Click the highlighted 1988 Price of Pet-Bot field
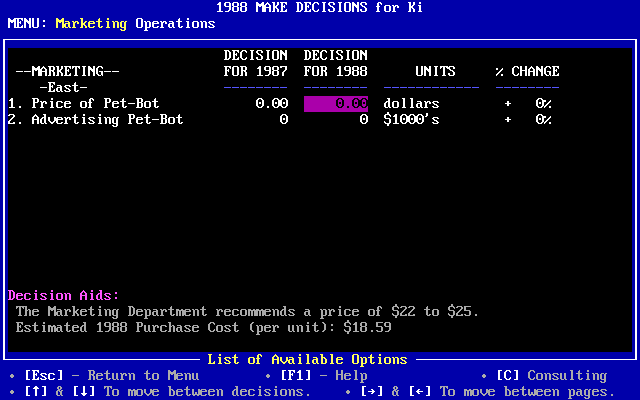The width and height of the screenshot is (640, 400). [x=336, y=104]
